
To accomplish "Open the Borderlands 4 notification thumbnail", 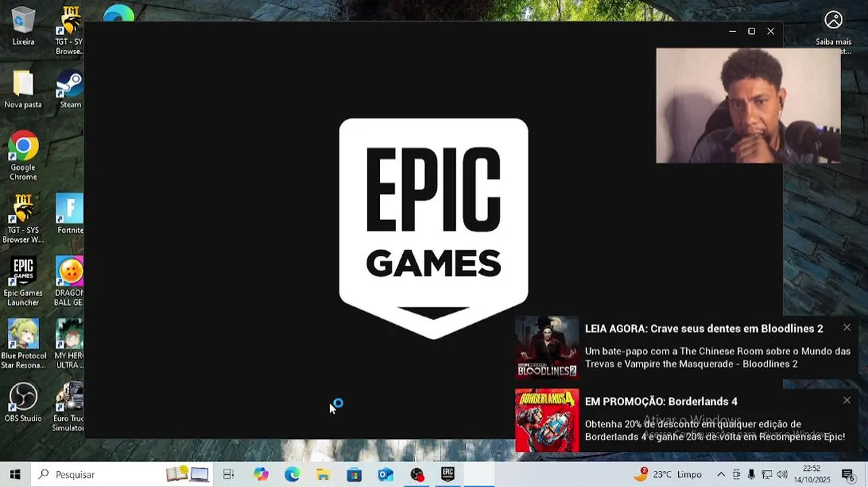I will click(547, 420).
